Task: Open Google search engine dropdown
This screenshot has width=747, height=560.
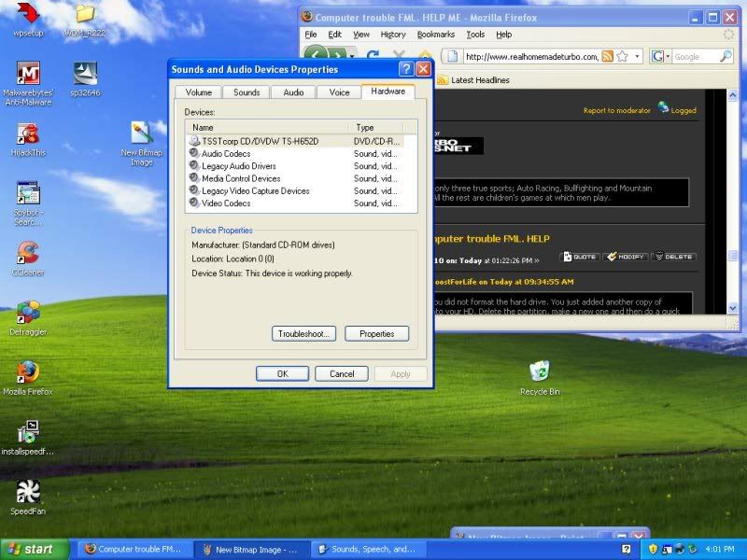Action: tap(668, 57)
